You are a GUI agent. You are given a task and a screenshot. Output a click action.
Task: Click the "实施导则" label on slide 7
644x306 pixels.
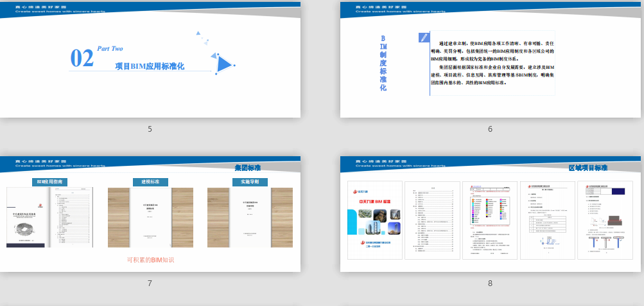249,182
